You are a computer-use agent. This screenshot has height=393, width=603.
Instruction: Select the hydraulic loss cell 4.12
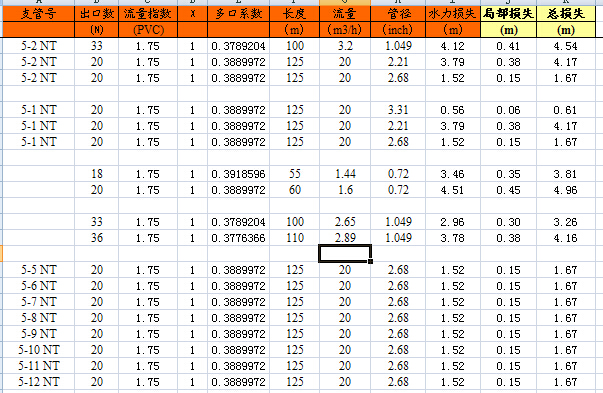click(453, 46)
